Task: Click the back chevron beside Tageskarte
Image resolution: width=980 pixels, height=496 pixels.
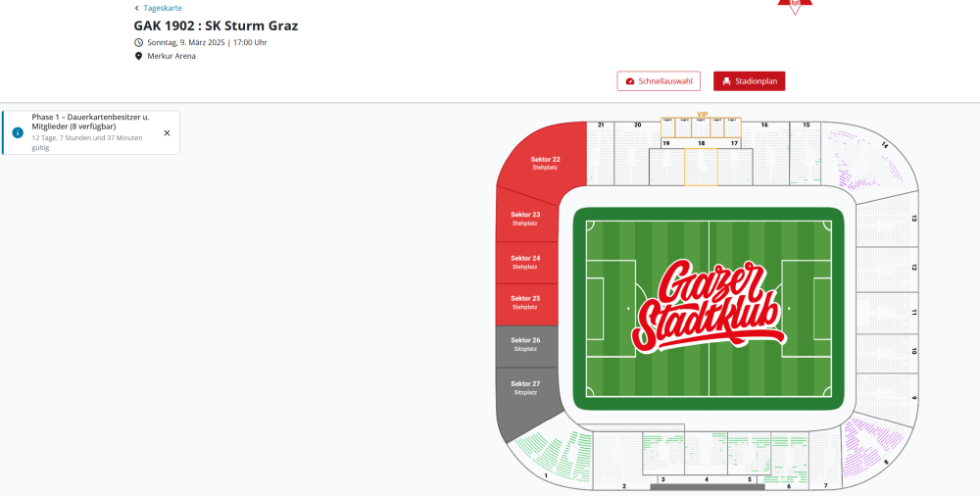Action: pos(137,8)
